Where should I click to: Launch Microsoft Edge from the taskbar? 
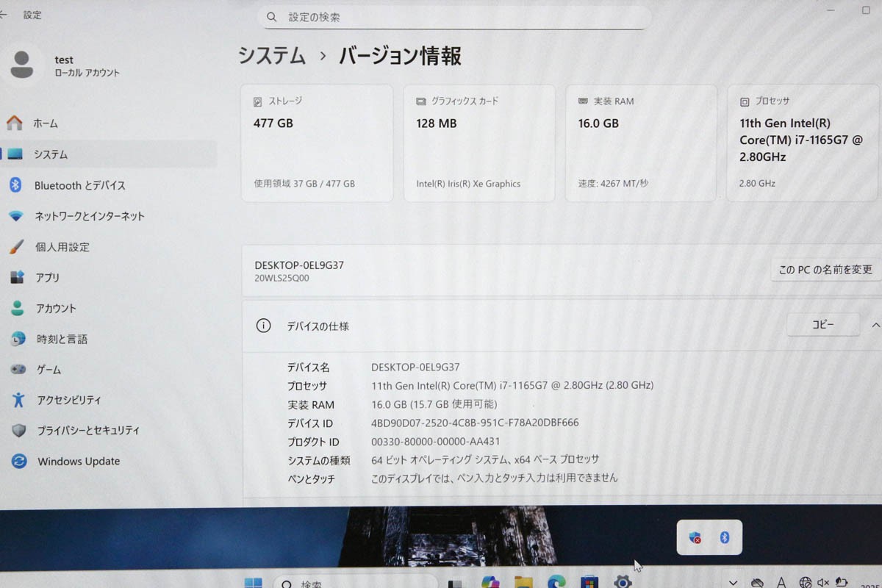tap(556, 583)
